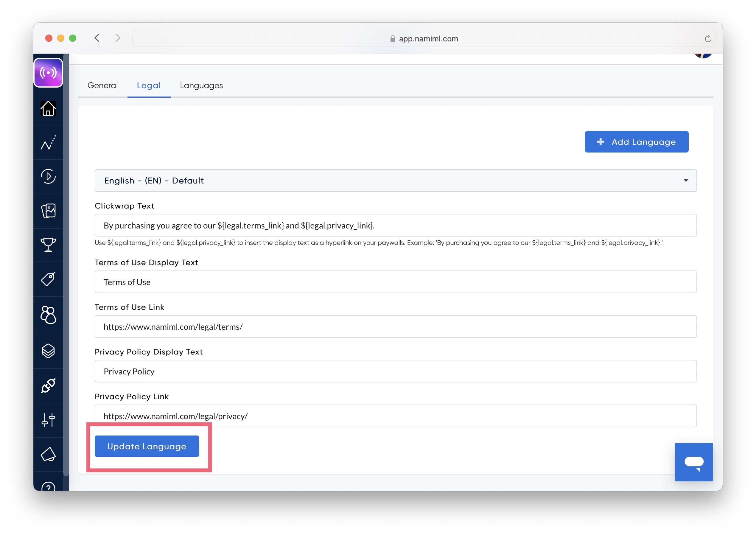Click the reload page icon
The height and width of the screenshot is (535, 756).
tap(707, 38)
